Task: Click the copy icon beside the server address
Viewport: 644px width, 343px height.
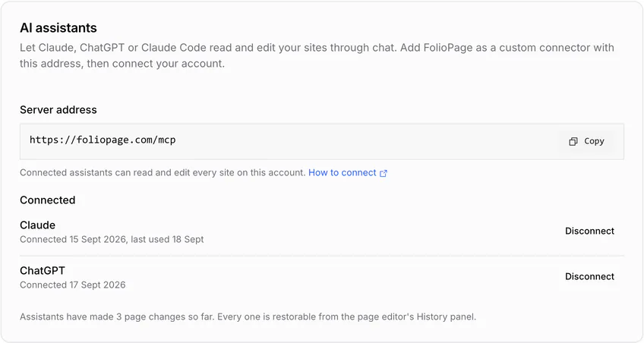Action: [573, 142]
